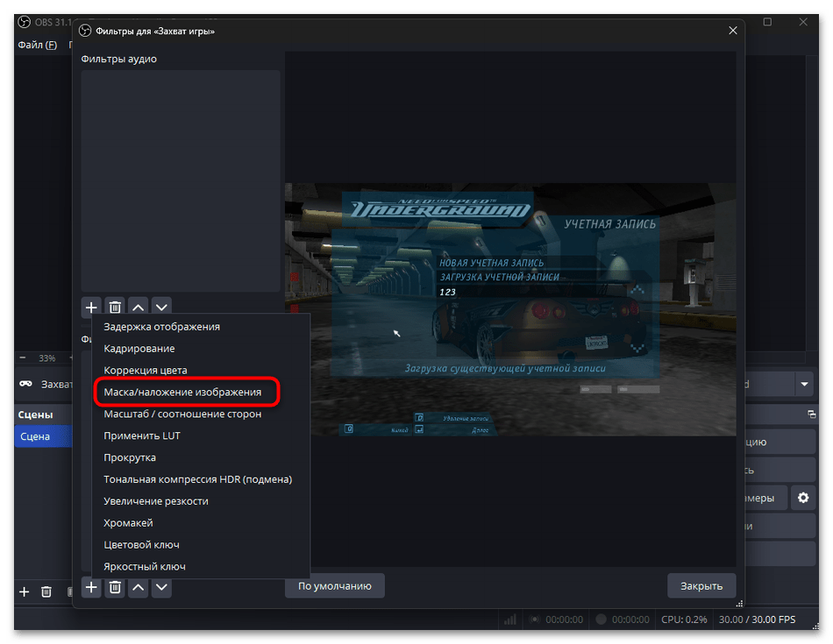Click the CPU: 0.2% status bar entry
Screen dimensions: 833x644
(684, 619)
